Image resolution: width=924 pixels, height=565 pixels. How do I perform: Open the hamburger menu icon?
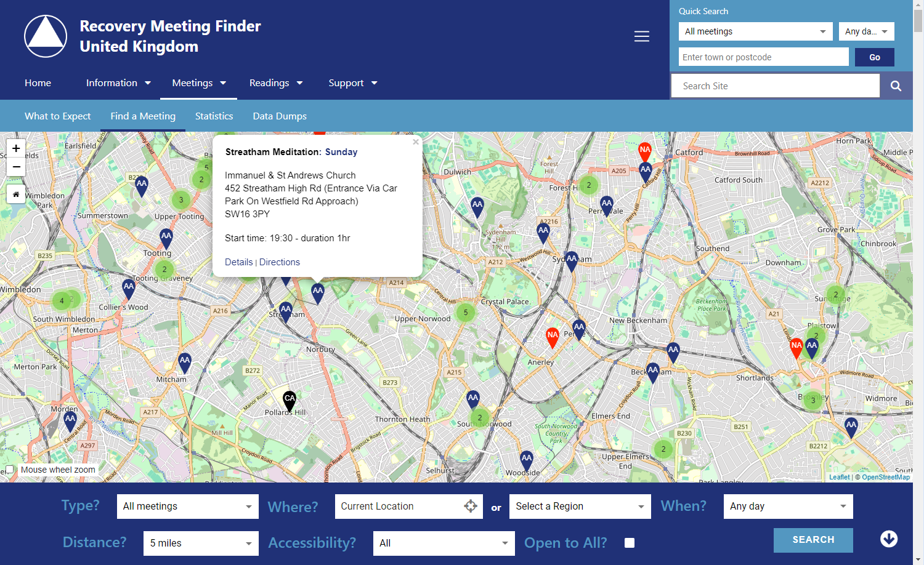[641, 36]
